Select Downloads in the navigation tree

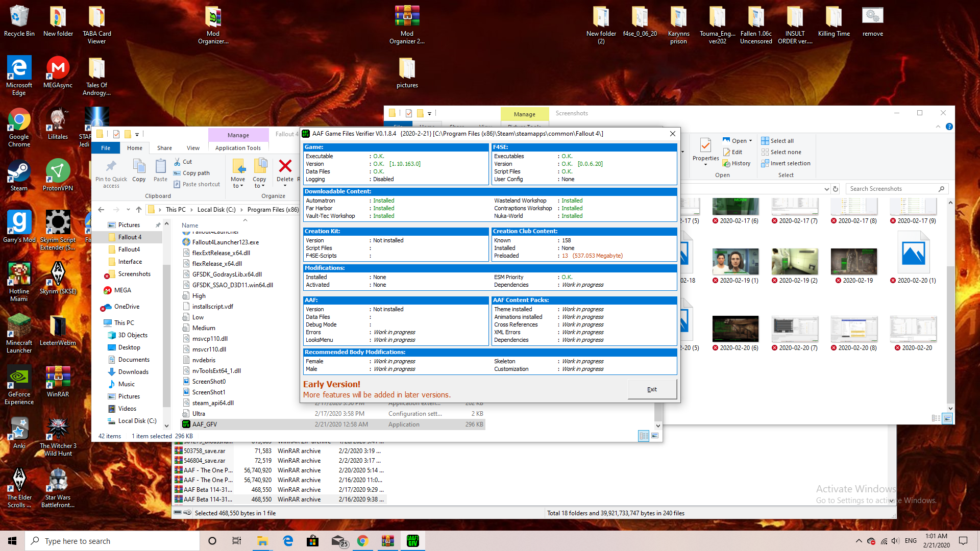[x=133, y=372]
